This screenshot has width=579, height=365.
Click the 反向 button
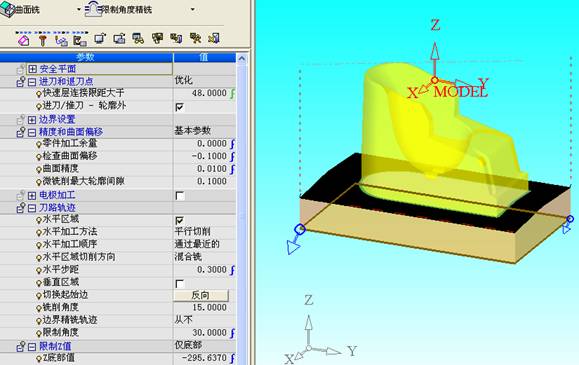[x=201, y=295]
